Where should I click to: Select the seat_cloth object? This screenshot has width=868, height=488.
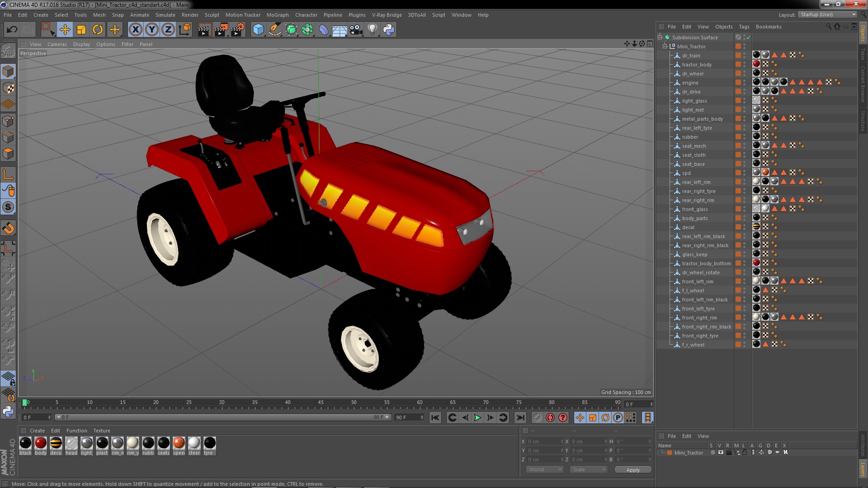(693, 155)
